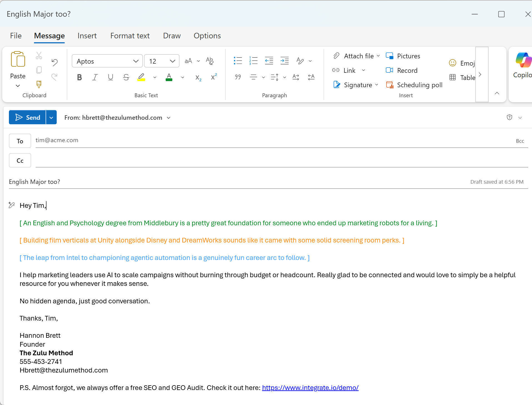The width and height of the screenshot is (532, 405).
Task: Collapse the ribbon with the chevron
Action: pyautogui.click(x=497, y=93)
